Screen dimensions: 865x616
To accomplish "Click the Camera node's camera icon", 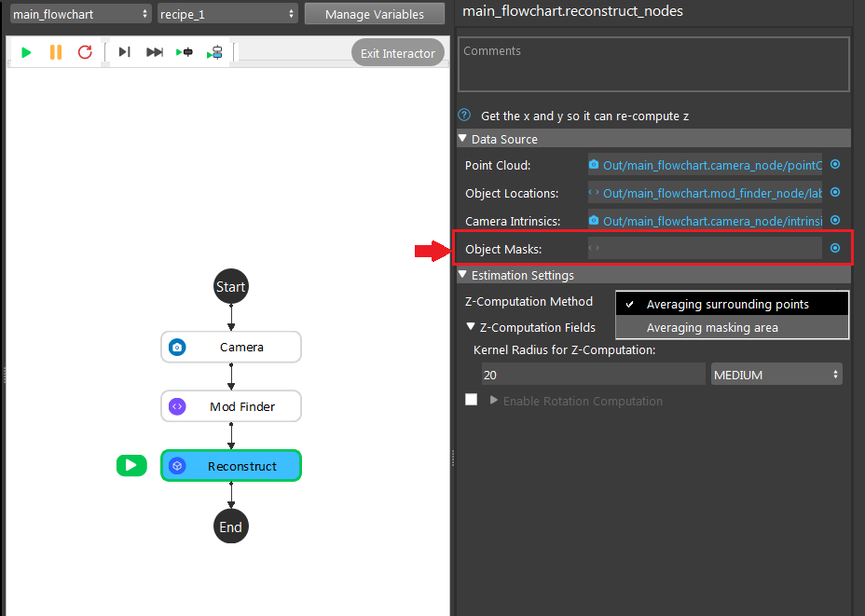I will 177,347.
